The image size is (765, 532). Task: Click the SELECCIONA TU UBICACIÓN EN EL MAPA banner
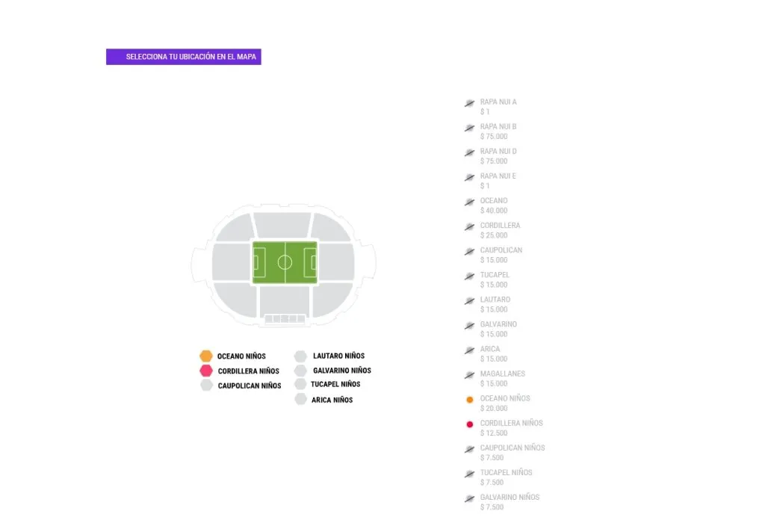coord(184,57)
